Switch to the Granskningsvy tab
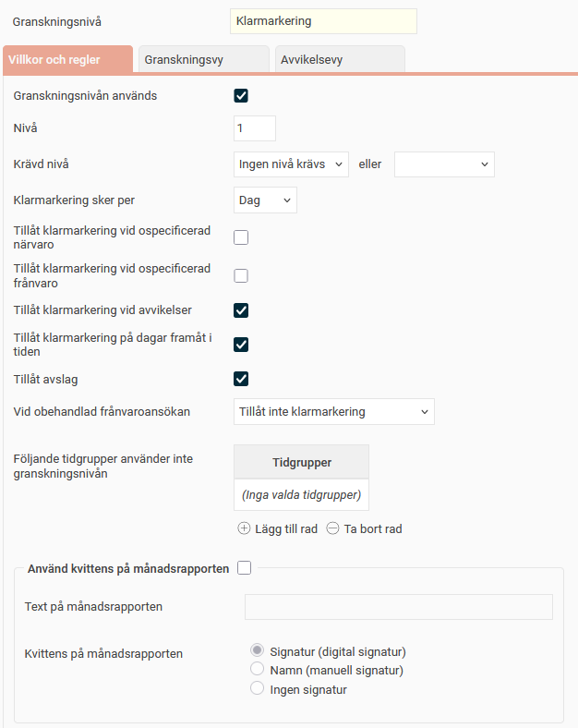The width and height of the screenshot is (578, 728). 204,59
